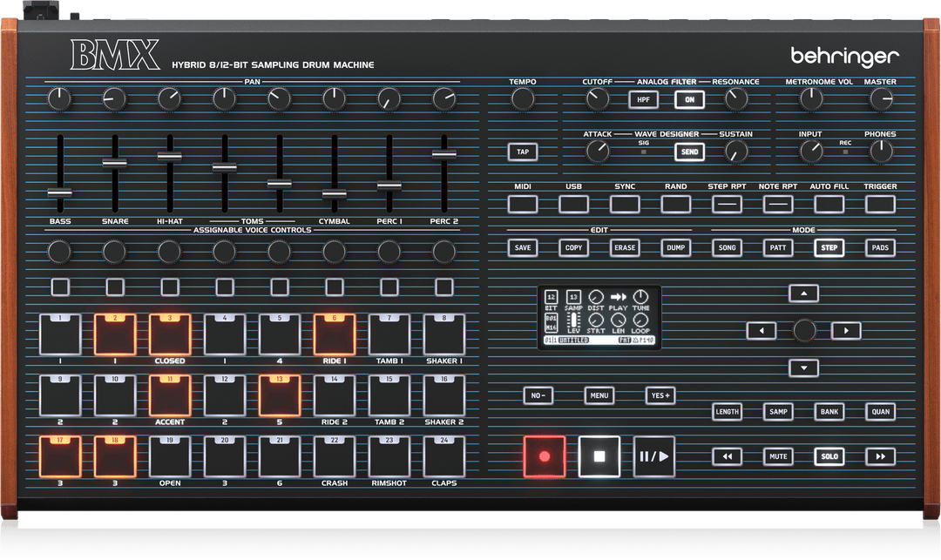The image size is (941, 560).
Task: Click the data encoder knob between arrows
Action: pos(804,330)
